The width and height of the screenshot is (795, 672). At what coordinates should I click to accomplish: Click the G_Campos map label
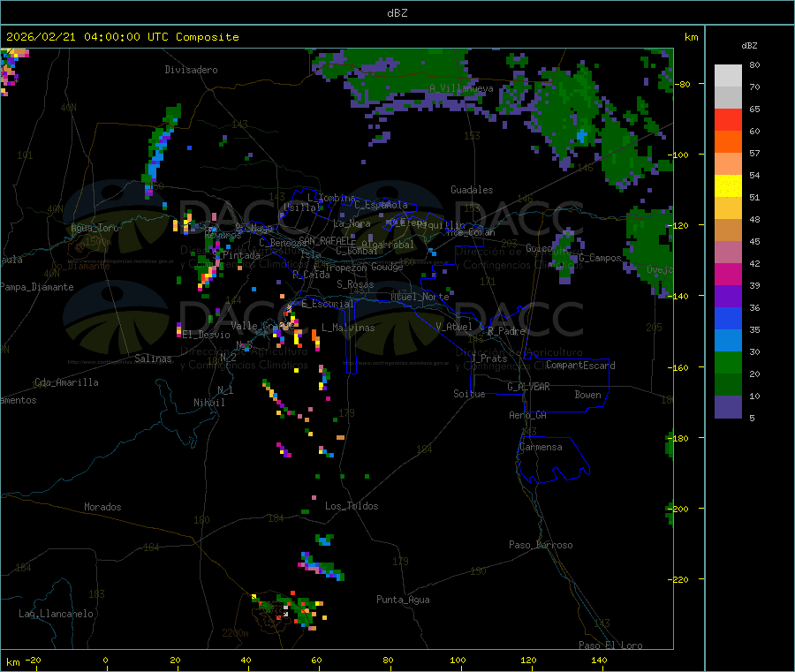600,258
